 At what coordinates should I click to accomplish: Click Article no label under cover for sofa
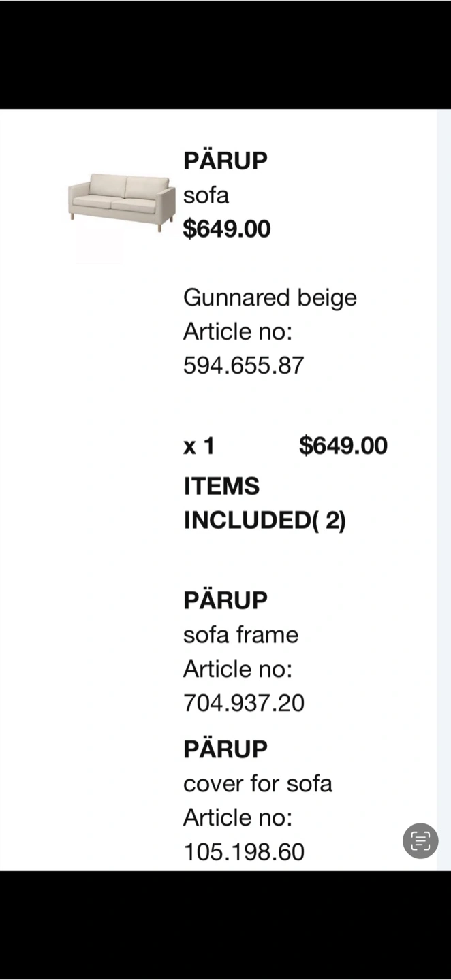(x=237, y=817)
